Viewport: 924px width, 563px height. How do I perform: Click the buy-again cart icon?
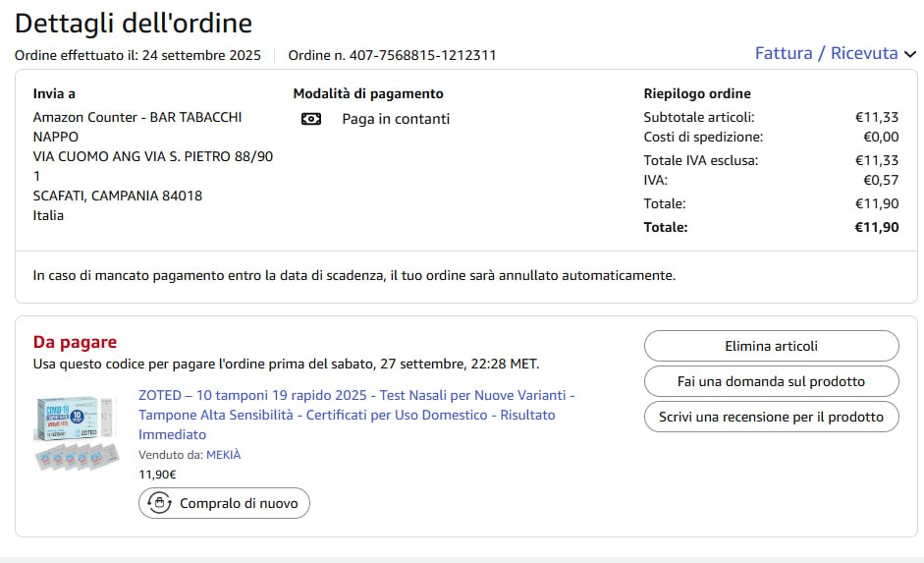pos(159,504)
